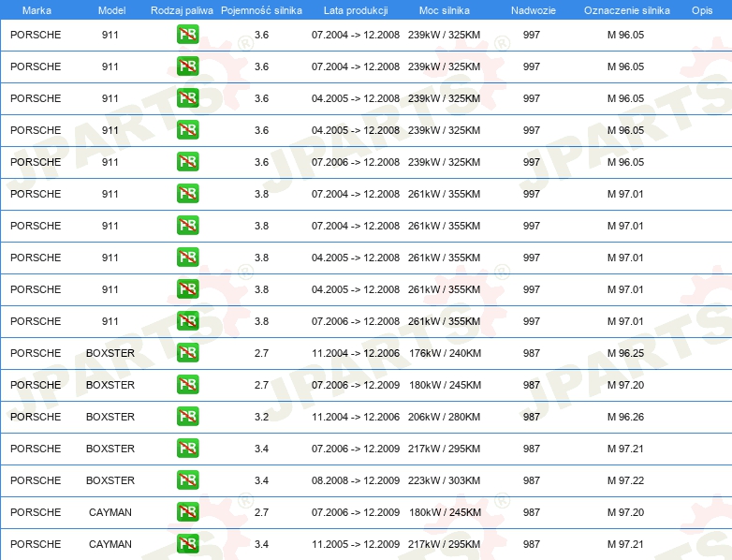Click engine code M 96.26
The height and width of the screenshot is (560, 732).
pyautogui.click(x=625, y=417)
